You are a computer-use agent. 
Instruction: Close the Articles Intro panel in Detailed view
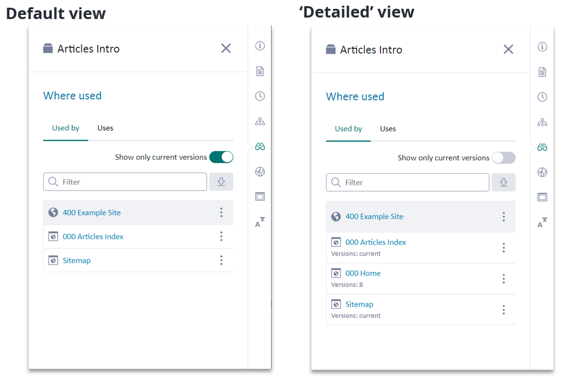pos(508,49)
